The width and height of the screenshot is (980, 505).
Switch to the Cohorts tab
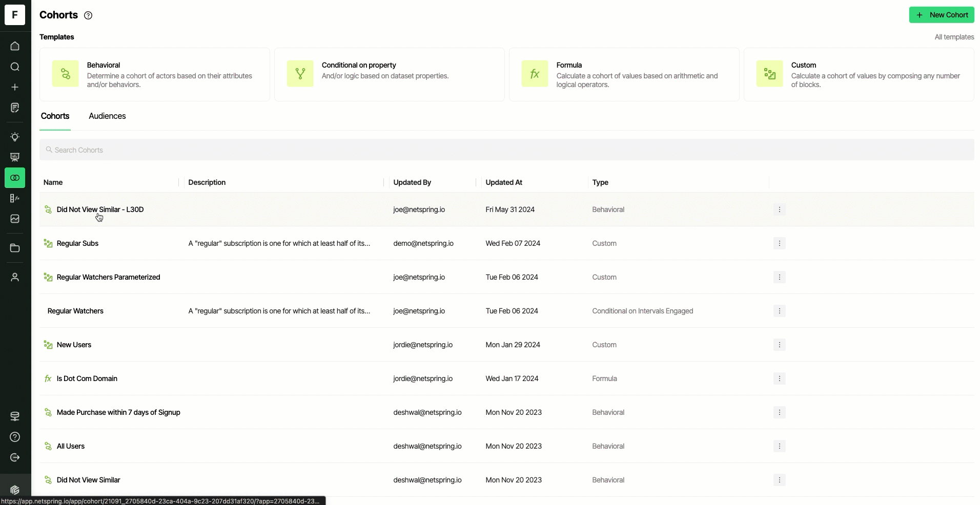click(x=55, y=116)
